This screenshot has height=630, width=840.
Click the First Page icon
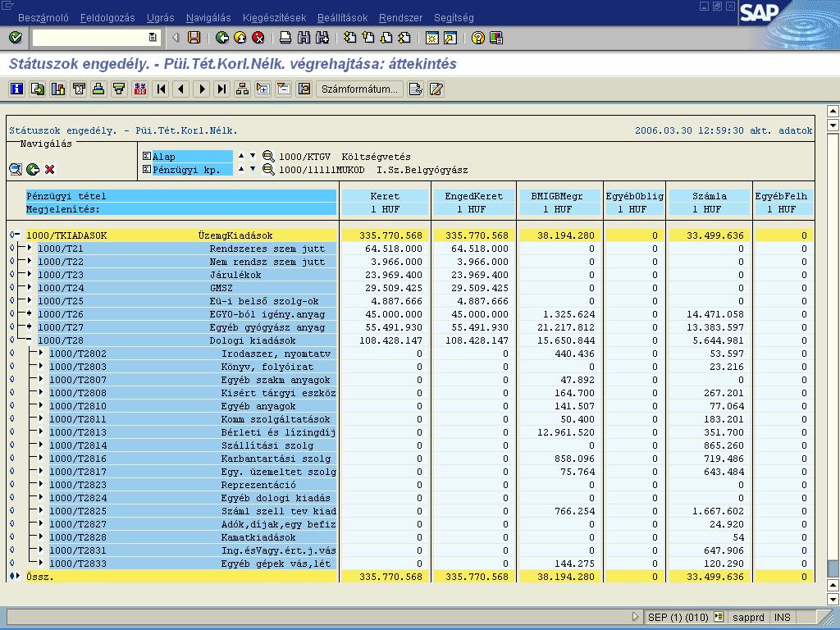click(349, 38)
